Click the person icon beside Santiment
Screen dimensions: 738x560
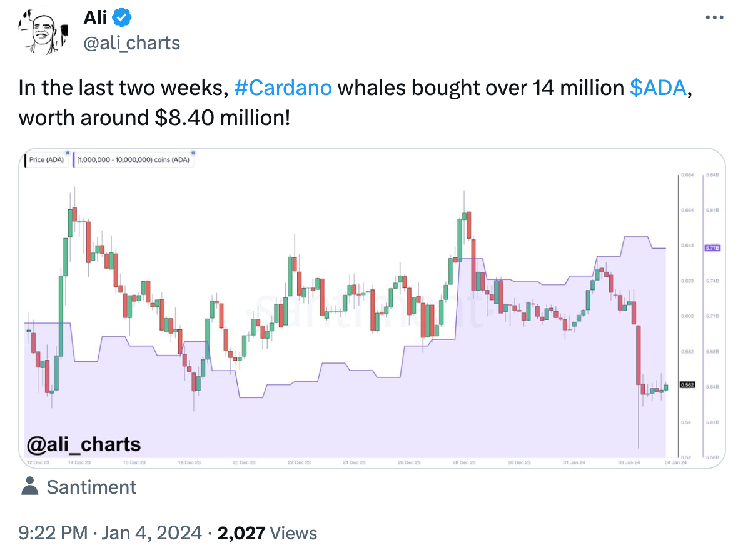29,487
